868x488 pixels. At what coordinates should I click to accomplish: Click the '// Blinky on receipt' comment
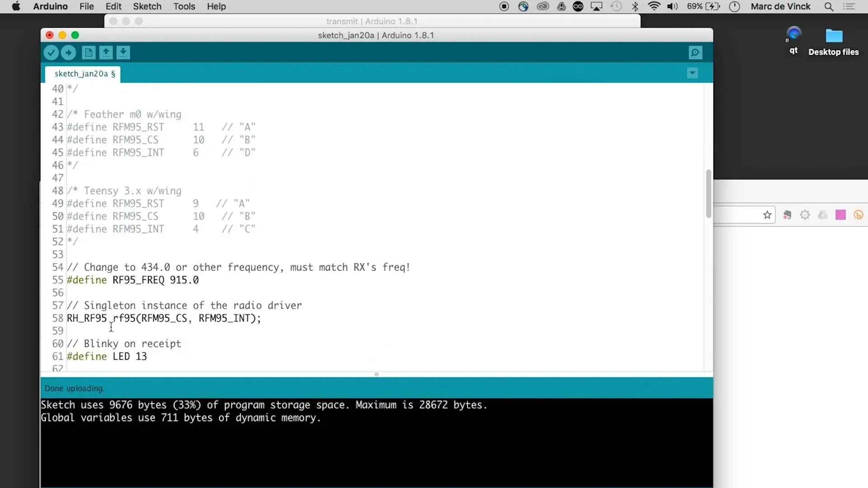(124, 344)
